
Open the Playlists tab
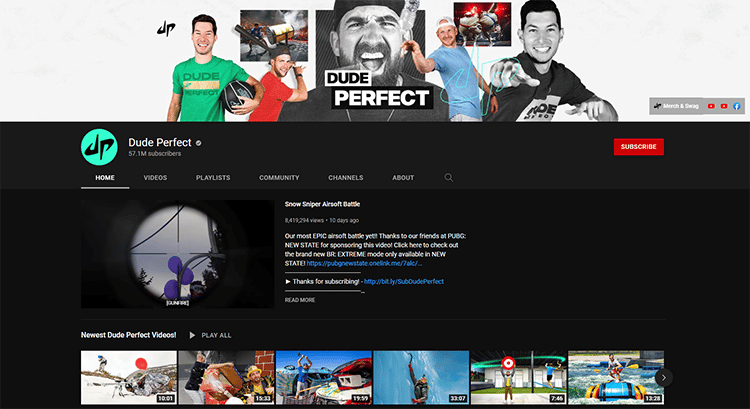(x=213, y=178)
